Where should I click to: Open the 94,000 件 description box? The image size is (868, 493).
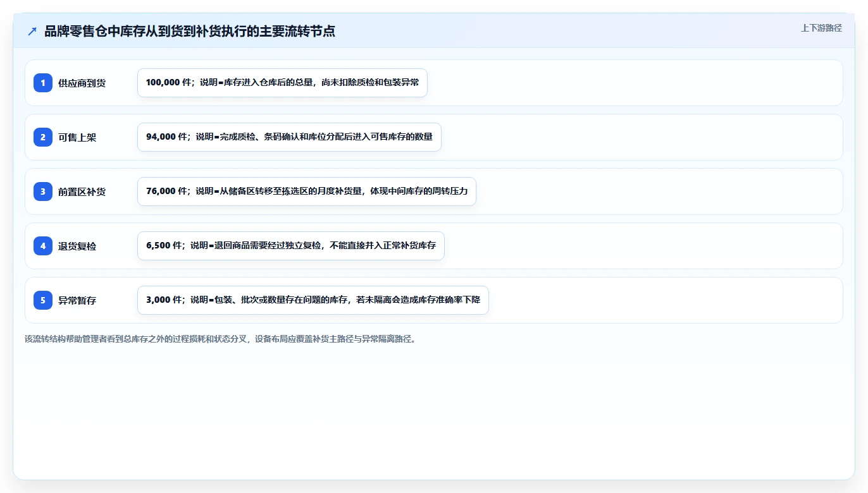click(x=289, y=137)
